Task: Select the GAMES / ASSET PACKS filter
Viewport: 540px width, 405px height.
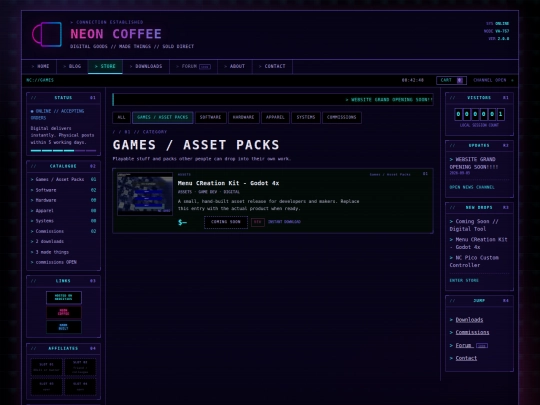Action: (163, 117)
